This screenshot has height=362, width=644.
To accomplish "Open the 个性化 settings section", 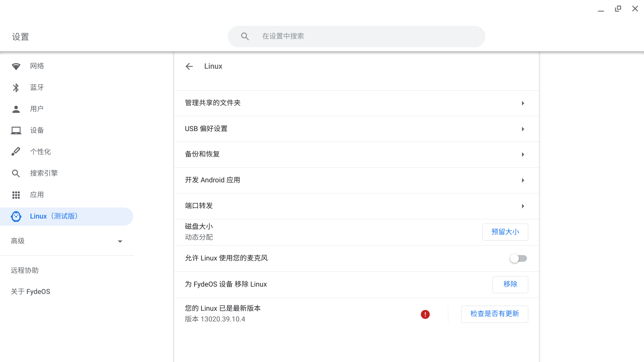I will [x=41, y=152].
